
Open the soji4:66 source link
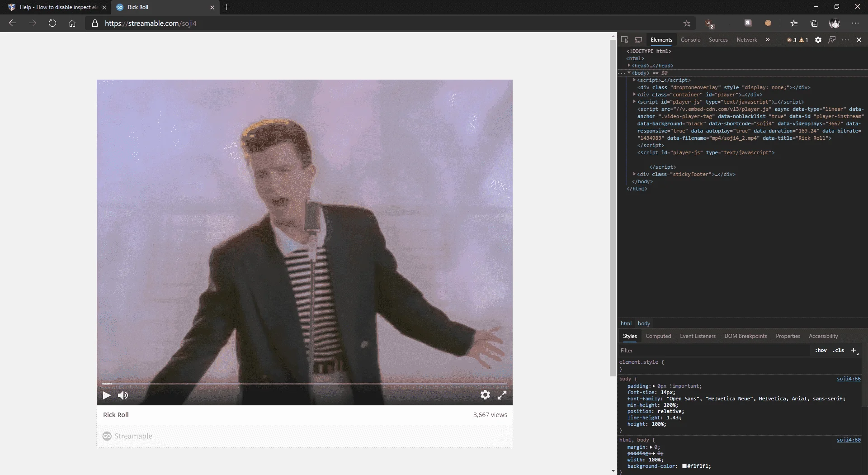point(849,379)
